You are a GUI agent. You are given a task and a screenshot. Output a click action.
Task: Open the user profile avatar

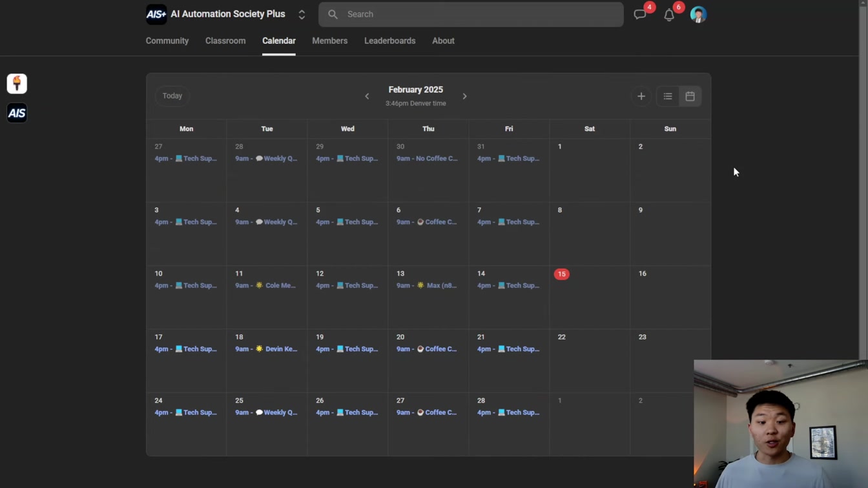point(698,14)
